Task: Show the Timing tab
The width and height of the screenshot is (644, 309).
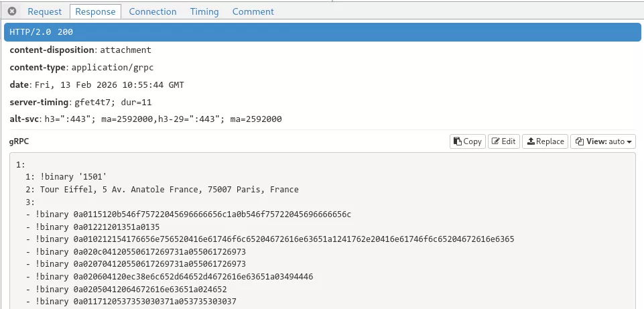Action: pos(204,11)
